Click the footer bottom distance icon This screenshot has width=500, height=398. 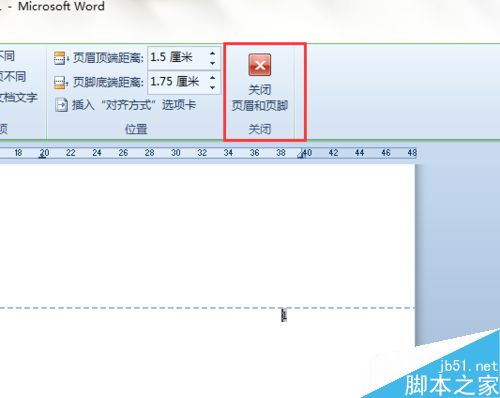click(x=60, y=82)
